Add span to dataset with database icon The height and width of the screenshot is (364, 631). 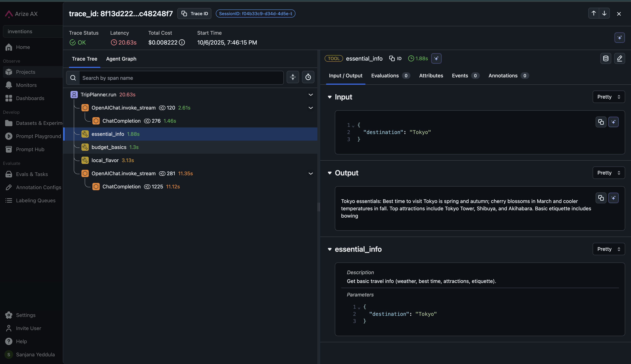(x=606, y=58)
